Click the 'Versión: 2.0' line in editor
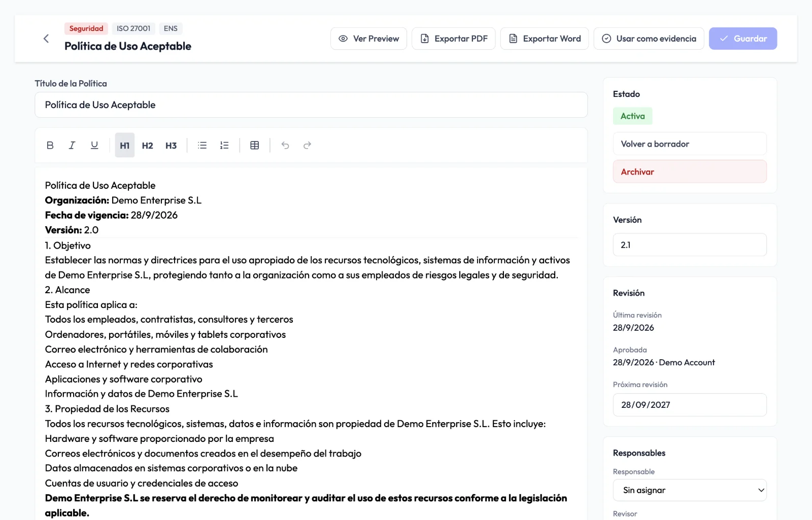This screenshot has width=812, height=520. pos(72,230)
